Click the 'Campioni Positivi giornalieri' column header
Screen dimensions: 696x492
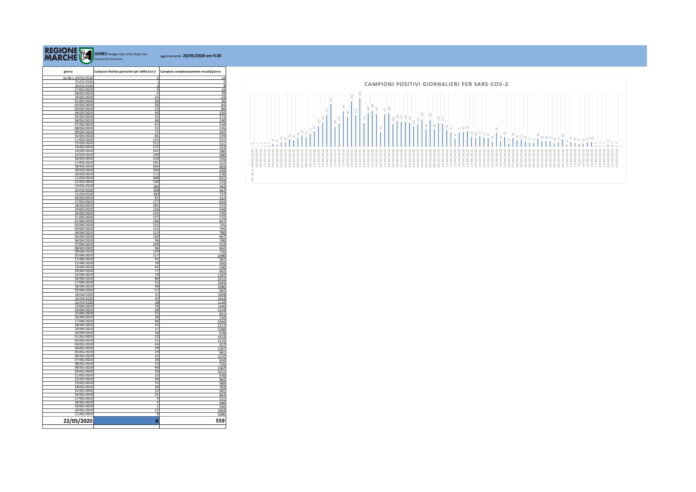point(127,71)
